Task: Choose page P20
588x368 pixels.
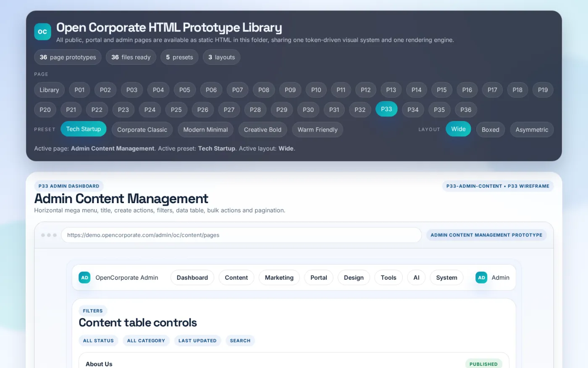Action: tap(45, 109)
